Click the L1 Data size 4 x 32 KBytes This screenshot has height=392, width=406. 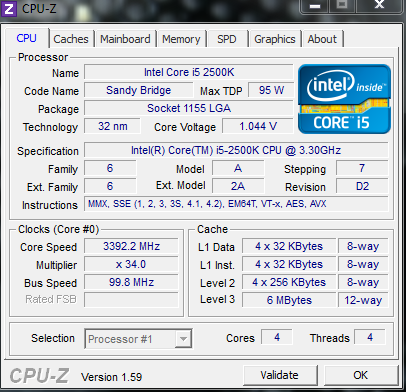pyautogui.click(x=289, y=246)
